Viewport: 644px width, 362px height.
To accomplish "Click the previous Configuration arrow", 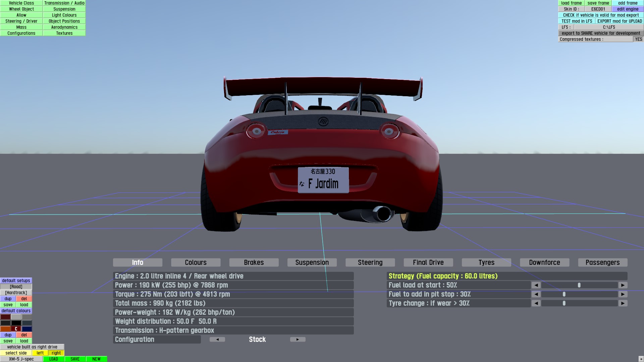I will [217, 340].
